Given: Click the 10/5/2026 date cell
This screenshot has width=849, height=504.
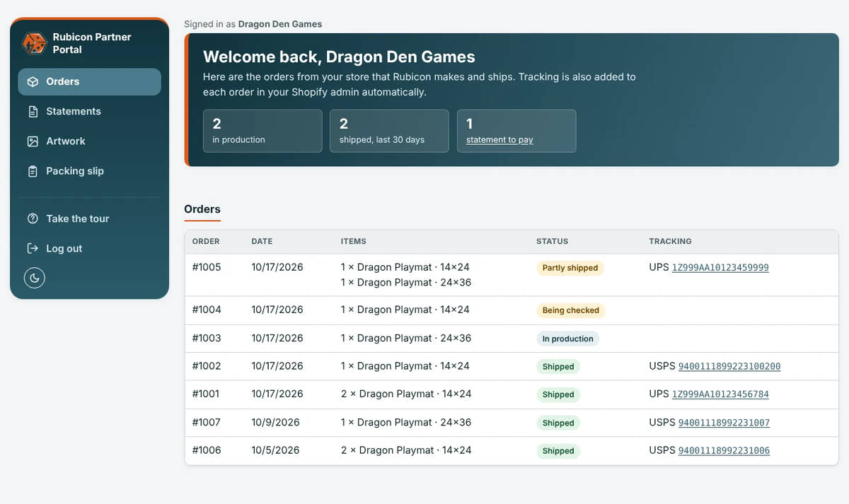Looking at the screenshot, I should coord(275,450).
